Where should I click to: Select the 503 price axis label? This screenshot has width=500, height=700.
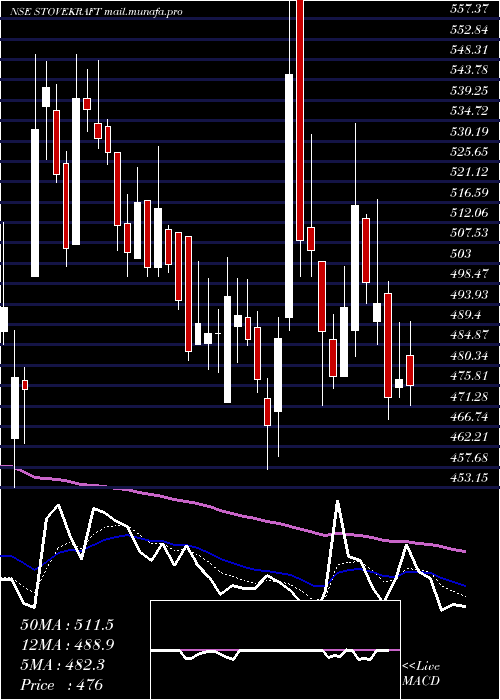(x=460, y=254)
